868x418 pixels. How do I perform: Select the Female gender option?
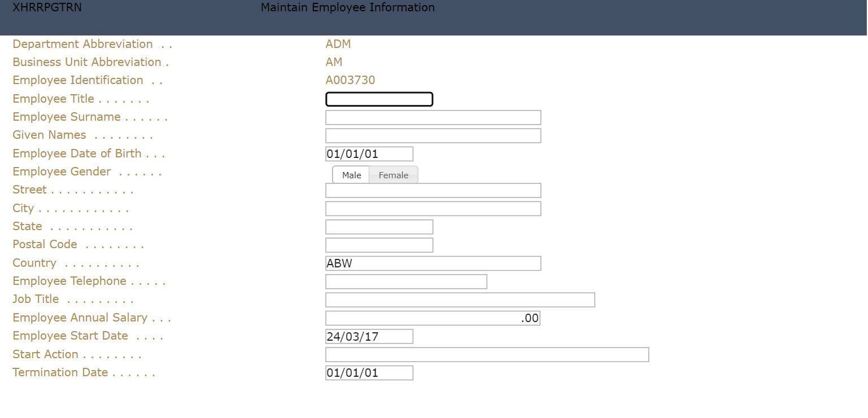pyautogui.click(x=393, y=175)
